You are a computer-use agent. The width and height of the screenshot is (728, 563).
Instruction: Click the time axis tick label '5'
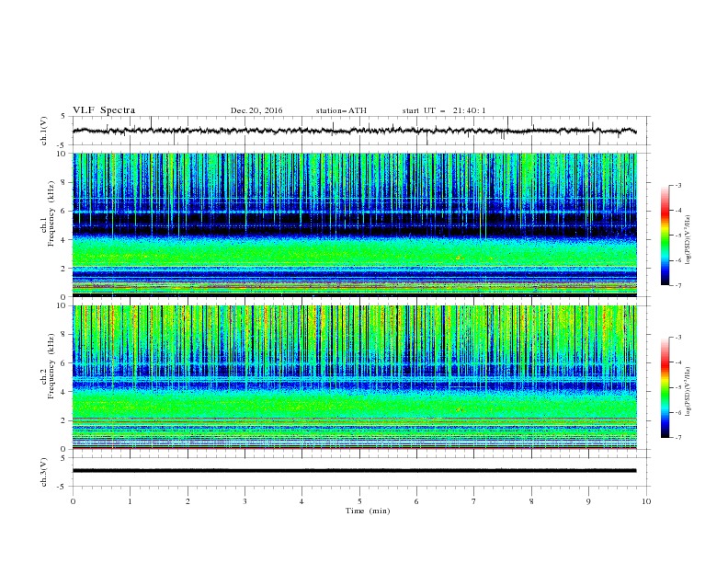point(359,501)
